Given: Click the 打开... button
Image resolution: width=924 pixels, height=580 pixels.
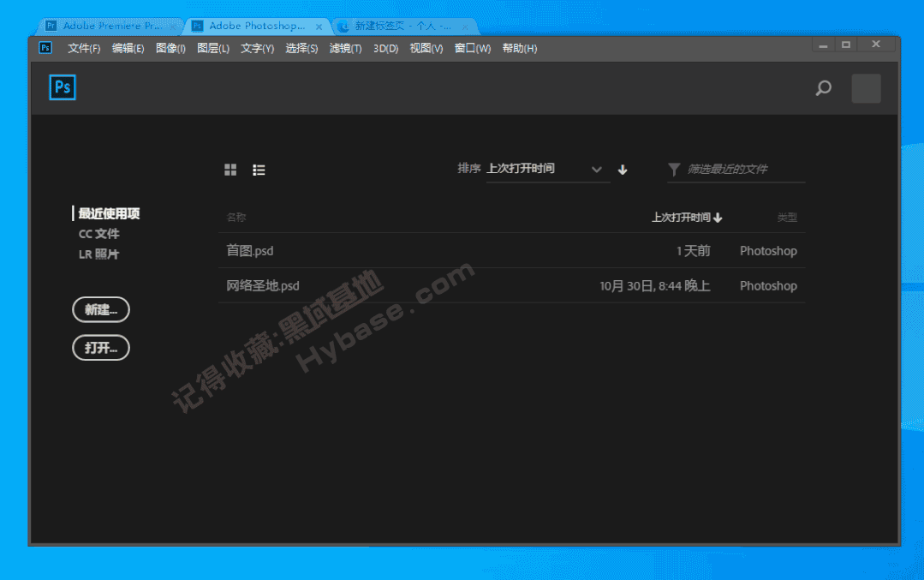Looking at the screenshot, I should [101, 348].
